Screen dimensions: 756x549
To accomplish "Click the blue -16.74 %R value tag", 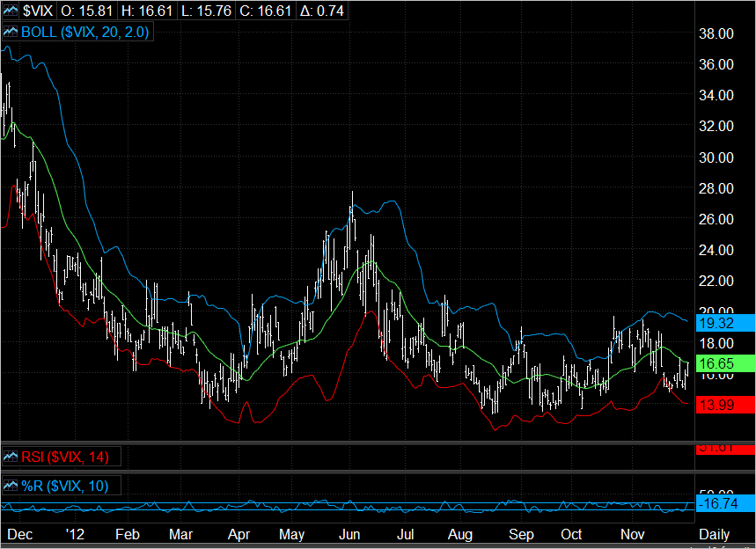I will coord(716,503).
